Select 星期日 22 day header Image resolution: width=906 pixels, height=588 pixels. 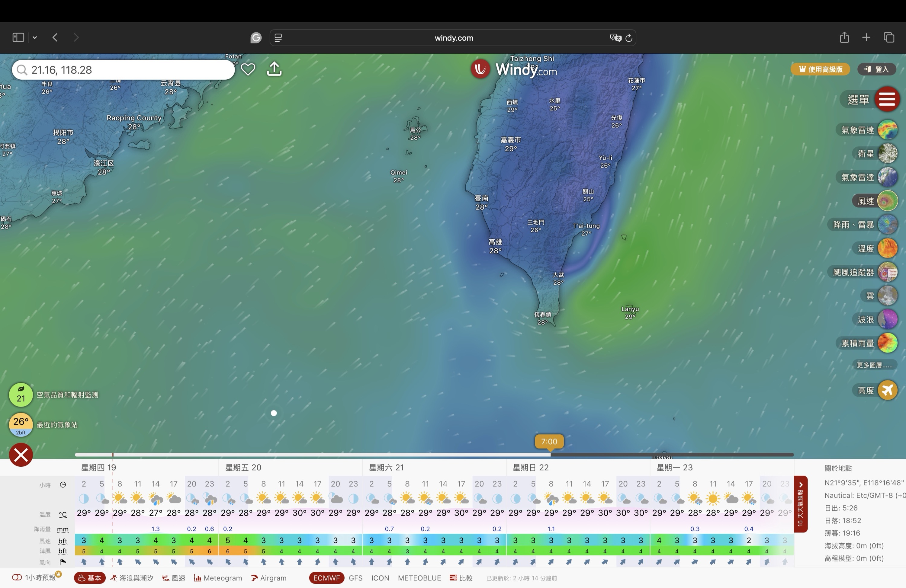point(531,467)
